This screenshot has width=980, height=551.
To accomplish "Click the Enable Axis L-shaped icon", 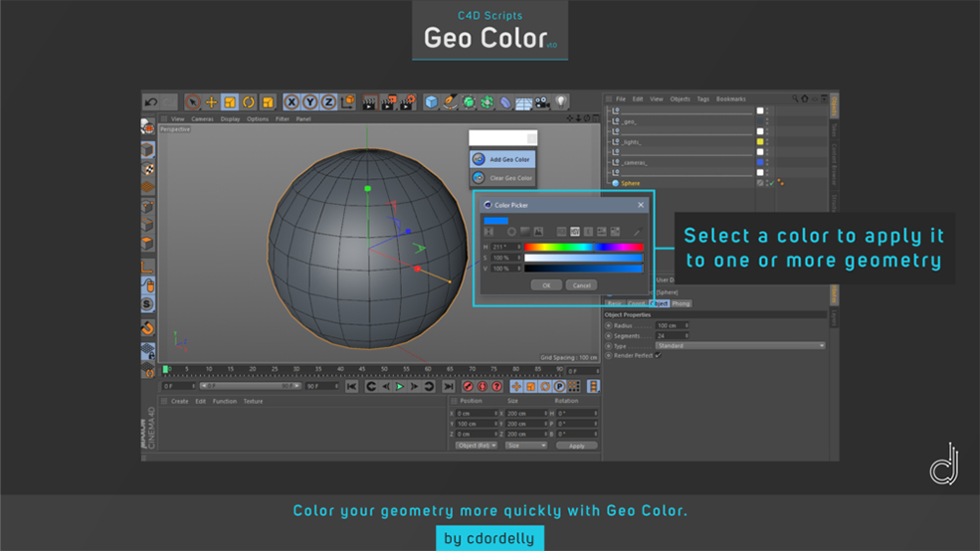I will click(147, 267).
